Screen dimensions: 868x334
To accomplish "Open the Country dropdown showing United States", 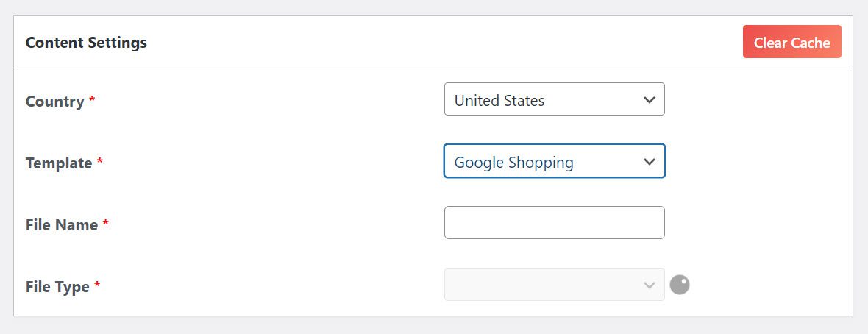I will [x=554, y=99].
